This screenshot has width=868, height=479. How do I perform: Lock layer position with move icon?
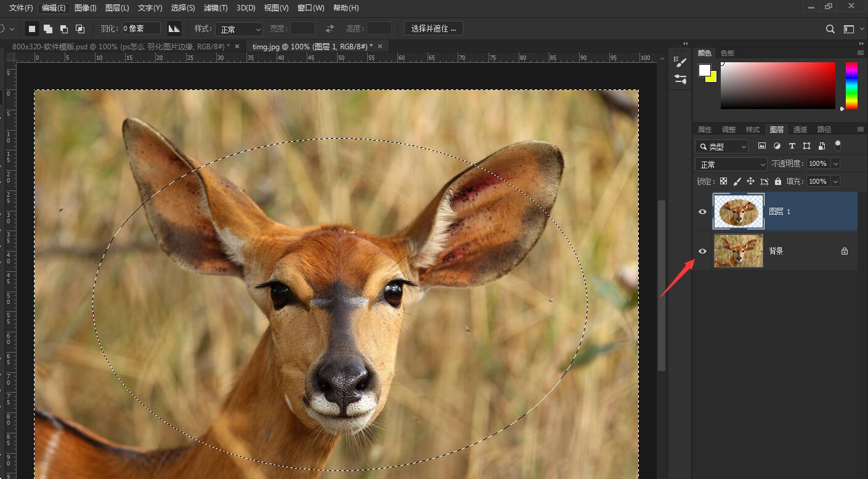750,181
